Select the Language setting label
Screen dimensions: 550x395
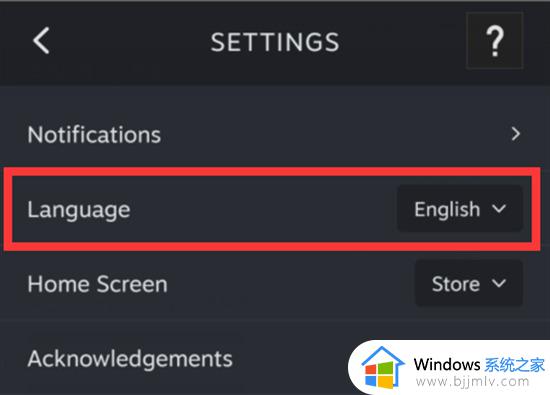click(x=79, y=210)
